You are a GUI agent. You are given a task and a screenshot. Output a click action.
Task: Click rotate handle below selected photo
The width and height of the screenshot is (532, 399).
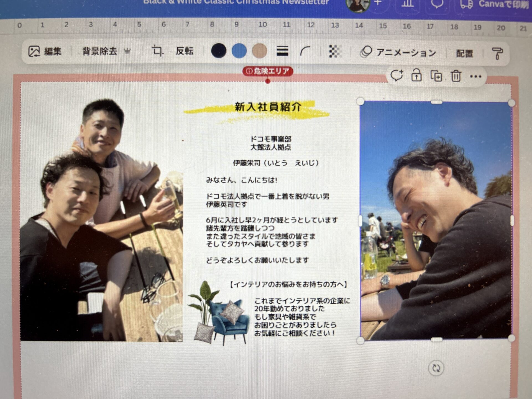click(x=436, y=368)
